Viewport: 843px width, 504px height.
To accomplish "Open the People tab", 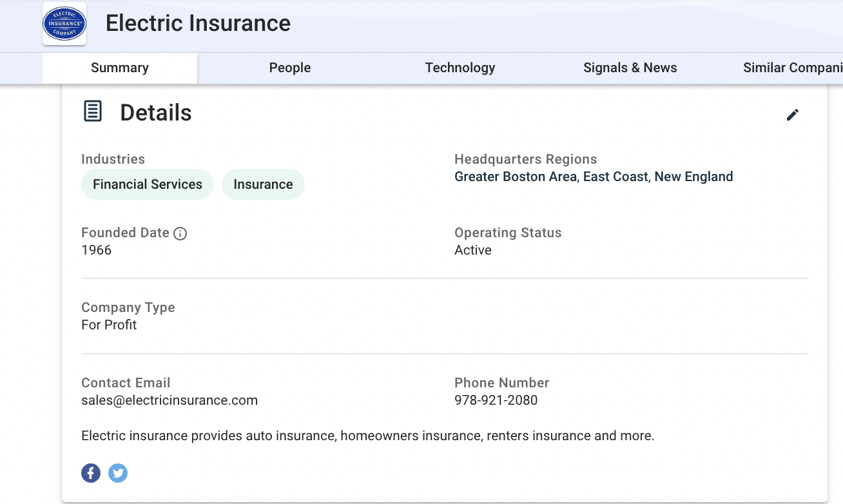I will [x=290, y=68].
